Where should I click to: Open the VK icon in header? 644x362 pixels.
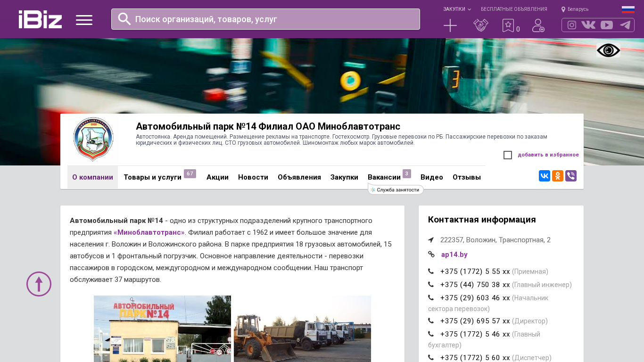click(x=588, y=25)
